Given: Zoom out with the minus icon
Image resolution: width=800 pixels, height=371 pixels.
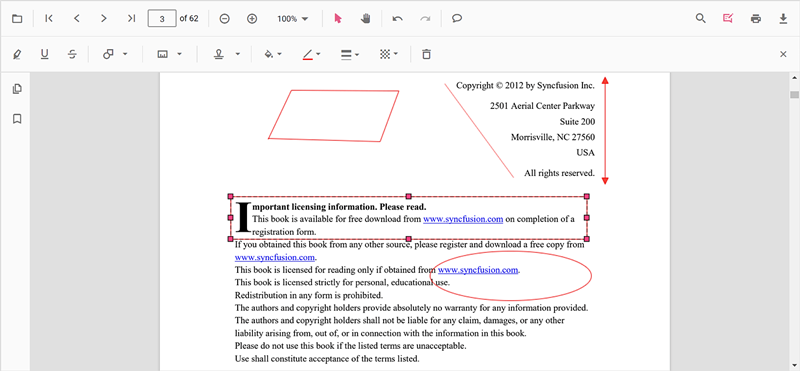Looking at the screenshot, I should click(224, 19).
